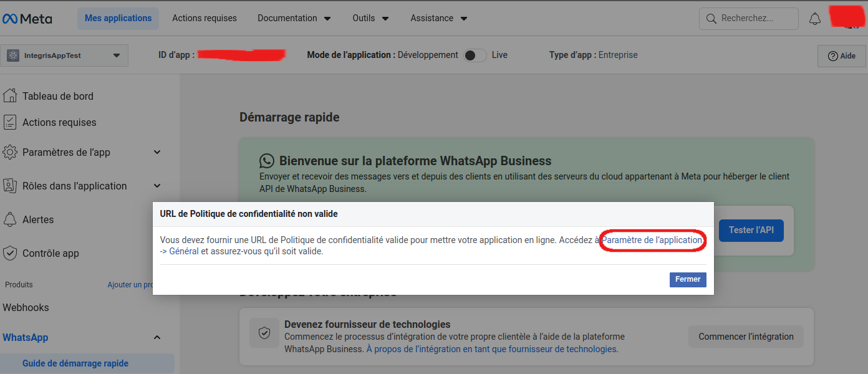Click the dialog title URL de Politique
The height and width of the screenshot is (374, 868).
[x=249, y=214]
